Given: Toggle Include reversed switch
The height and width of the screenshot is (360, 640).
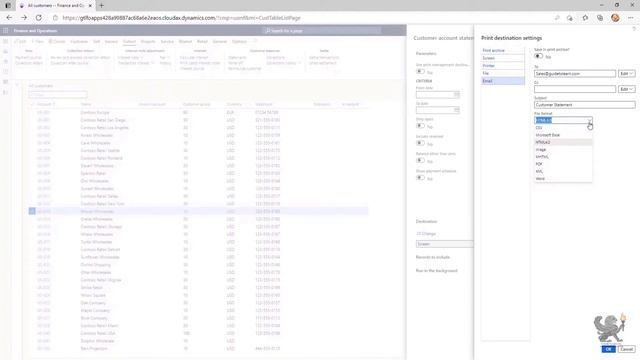Looking at the screenshot, I should click(420, 143).
